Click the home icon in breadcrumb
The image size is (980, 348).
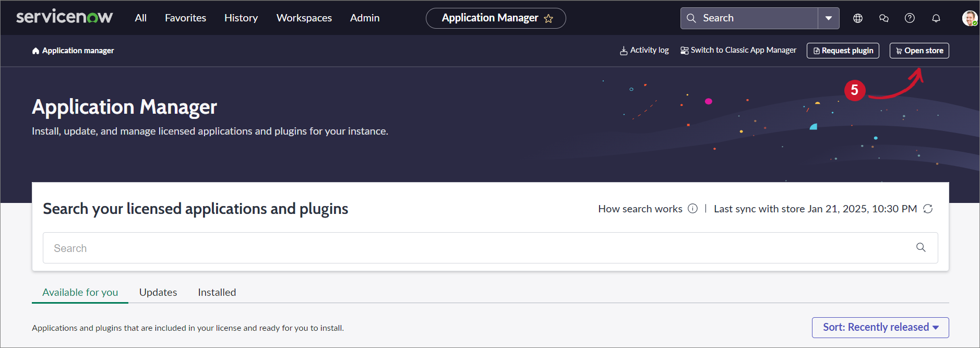35,51
